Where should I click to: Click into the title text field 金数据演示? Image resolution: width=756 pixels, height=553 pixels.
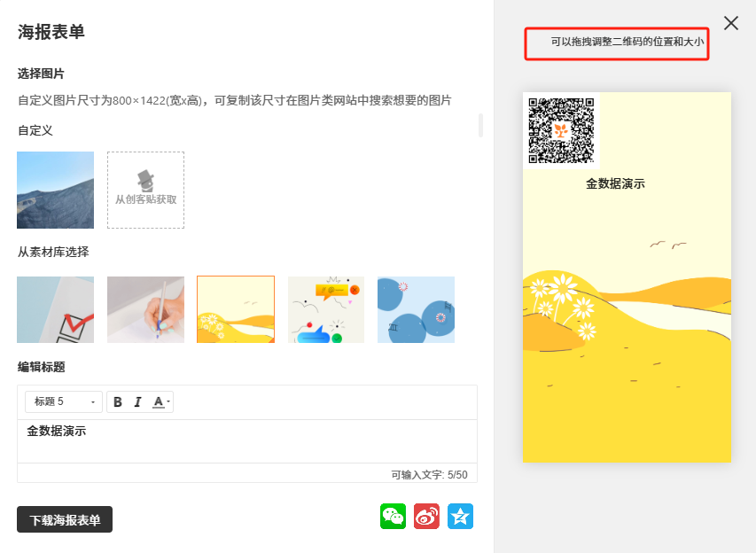pyautogui.click(x=247, y=441)
